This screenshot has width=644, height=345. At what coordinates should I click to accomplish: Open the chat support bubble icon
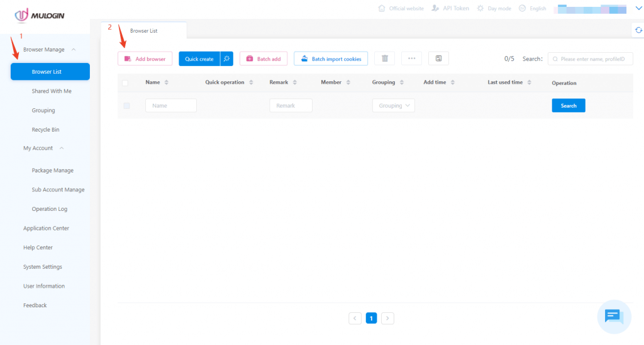click(613, 316)
